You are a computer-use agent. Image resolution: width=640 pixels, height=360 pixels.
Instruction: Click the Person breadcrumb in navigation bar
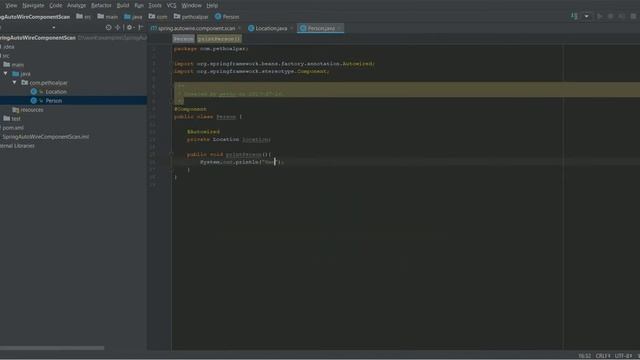pos(227,17)
